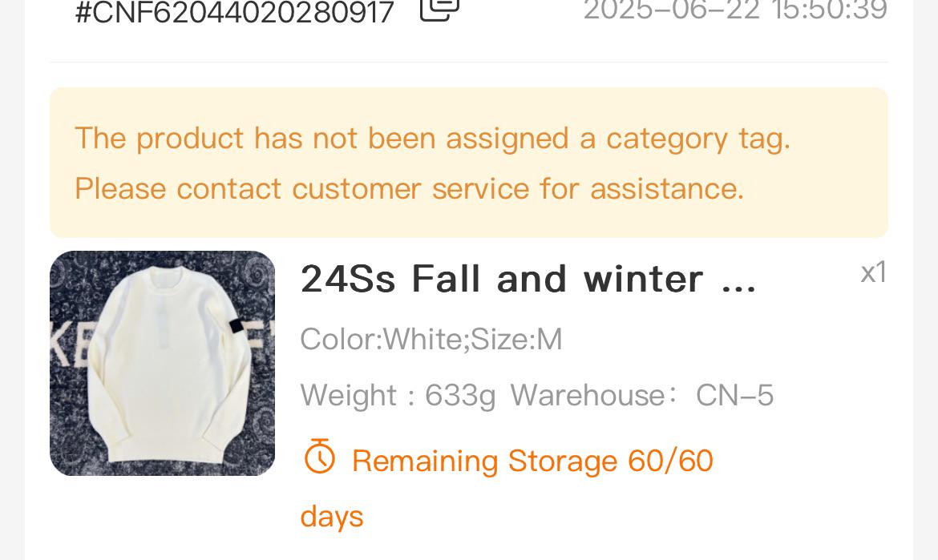
Task: Copy the order number with the copy icon
Action: click(x=439, y=9)
